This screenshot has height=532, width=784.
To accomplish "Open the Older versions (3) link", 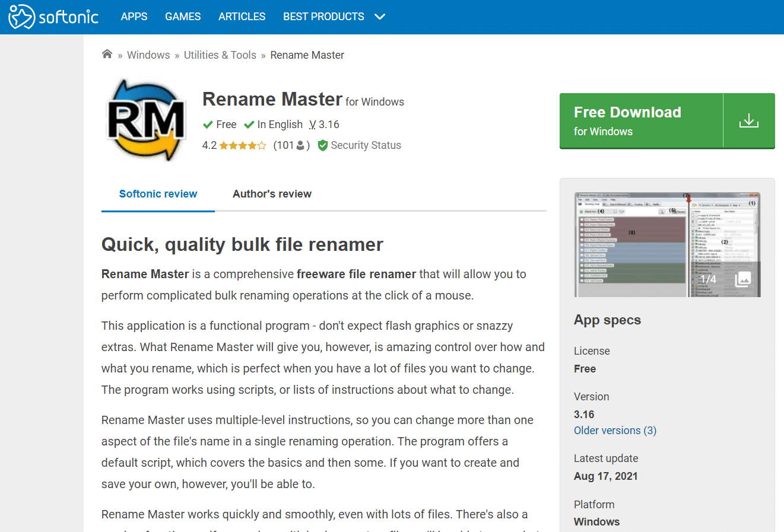I will click(x=615, y=431).
